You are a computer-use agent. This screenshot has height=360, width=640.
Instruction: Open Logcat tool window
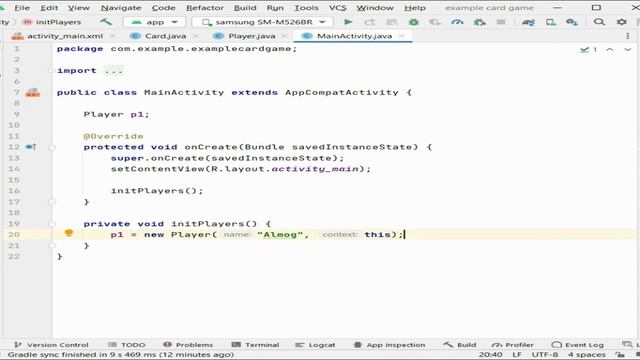pyautogui.click(x=315, y=345)
